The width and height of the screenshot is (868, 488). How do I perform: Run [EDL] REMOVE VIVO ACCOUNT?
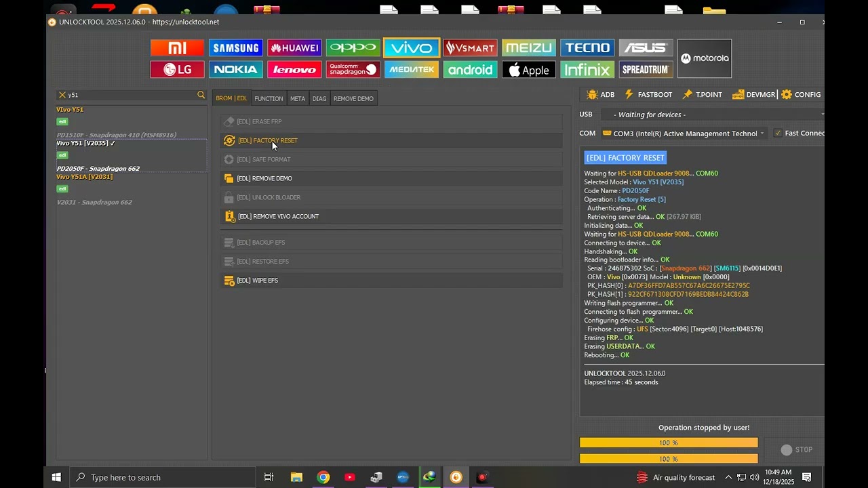[x=391, y=216]
